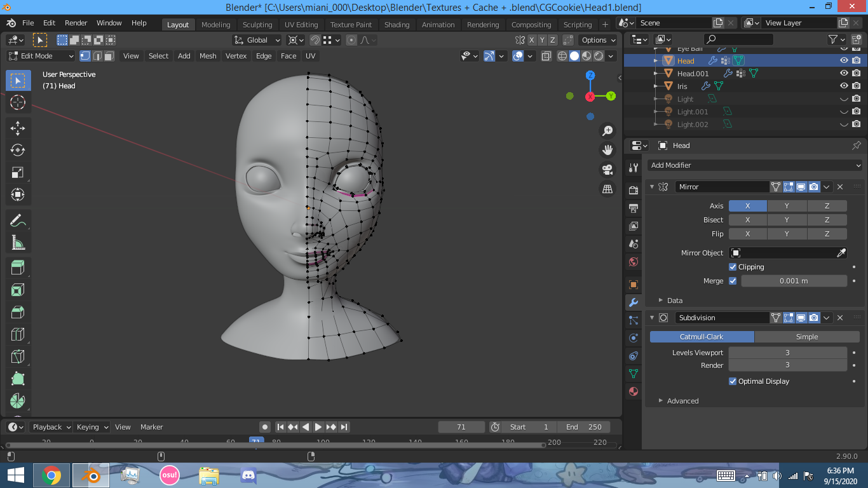Click the Levels Viewport value slider

click(787, 353)
